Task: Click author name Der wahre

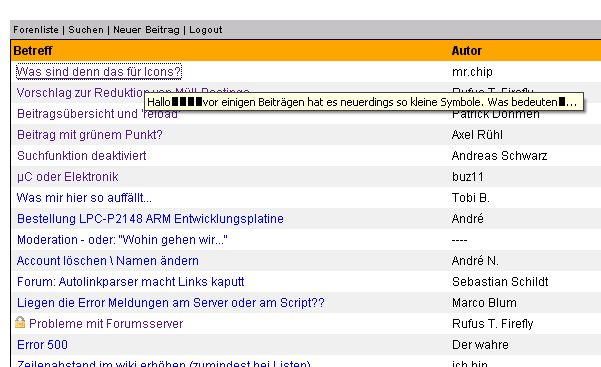Action: 481,345
